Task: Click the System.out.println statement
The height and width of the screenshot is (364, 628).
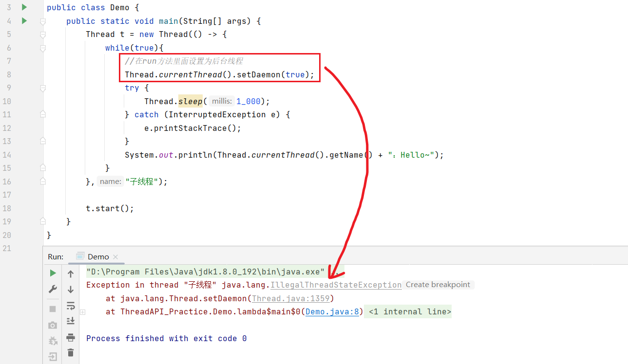Action: point(284,155)
